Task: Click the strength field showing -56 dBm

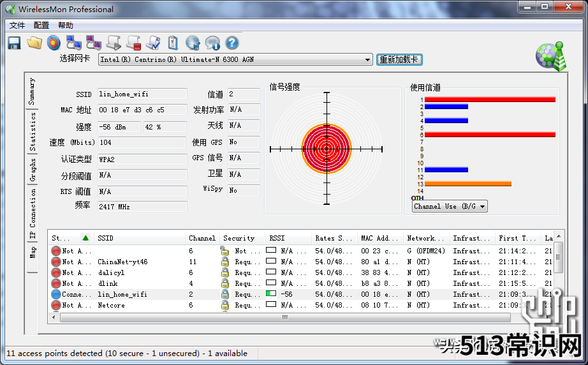Action: tap(119, 127)
